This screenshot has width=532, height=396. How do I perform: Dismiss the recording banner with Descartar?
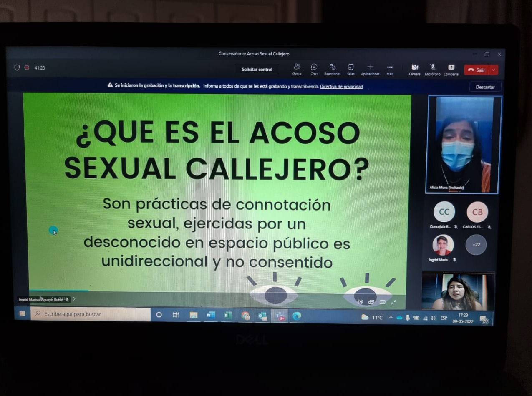click(x=485, y=87)
